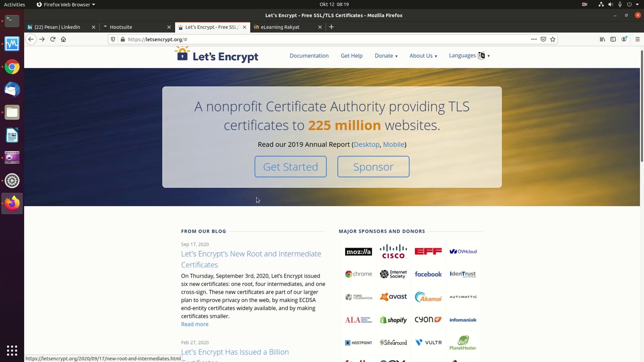The width and height of the screenshot is (644, 362).
Task: Open Firefox account icon
Action: click(624, 39)
